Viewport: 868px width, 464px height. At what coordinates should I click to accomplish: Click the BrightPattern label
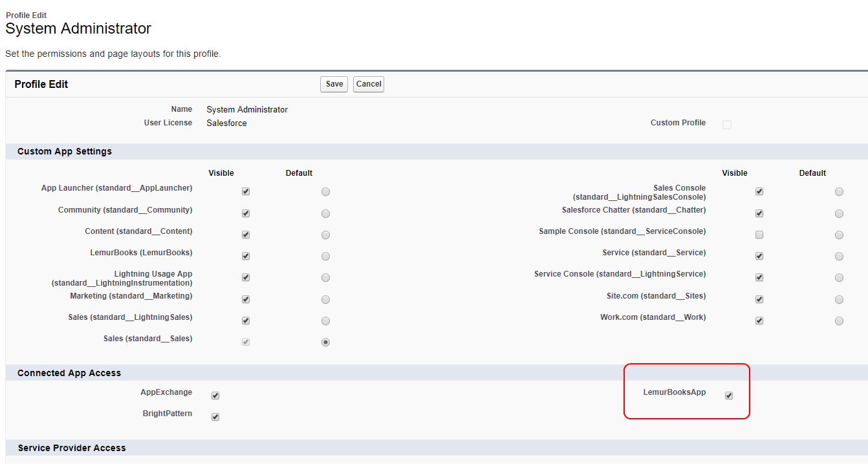click(168, 414)
